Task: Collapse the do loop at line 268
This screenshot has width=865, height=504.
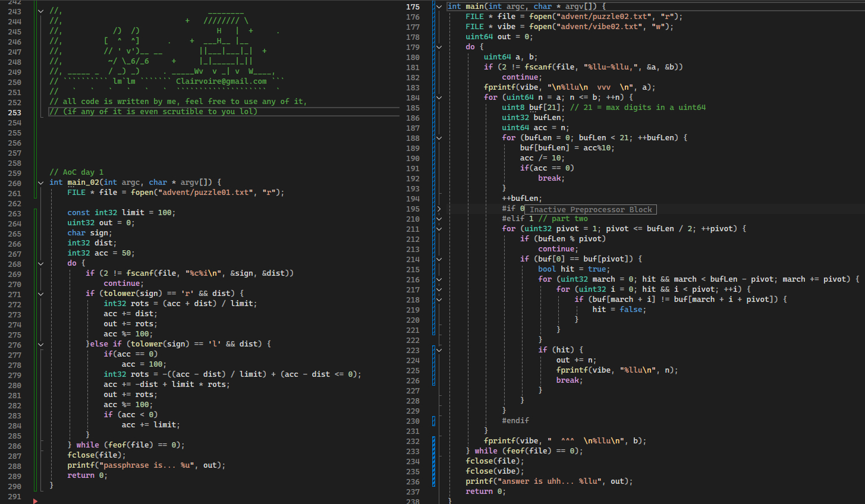Action: point(40,263)
